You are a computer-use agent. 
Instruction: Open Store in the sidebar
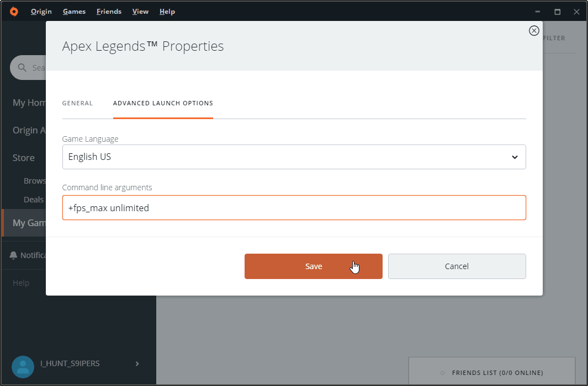tap(24, 158)
